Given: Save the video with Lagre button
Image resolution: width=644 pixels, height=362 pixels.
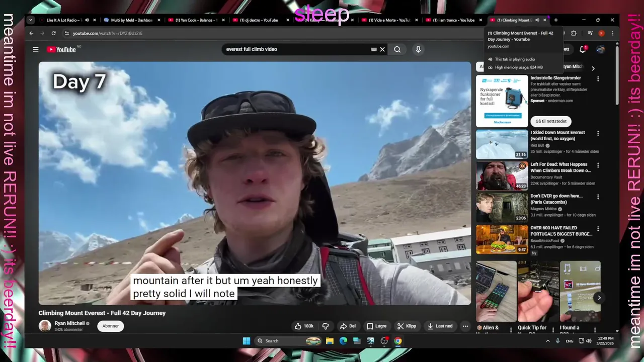Looking at the screenshot, I should point(377,326).
